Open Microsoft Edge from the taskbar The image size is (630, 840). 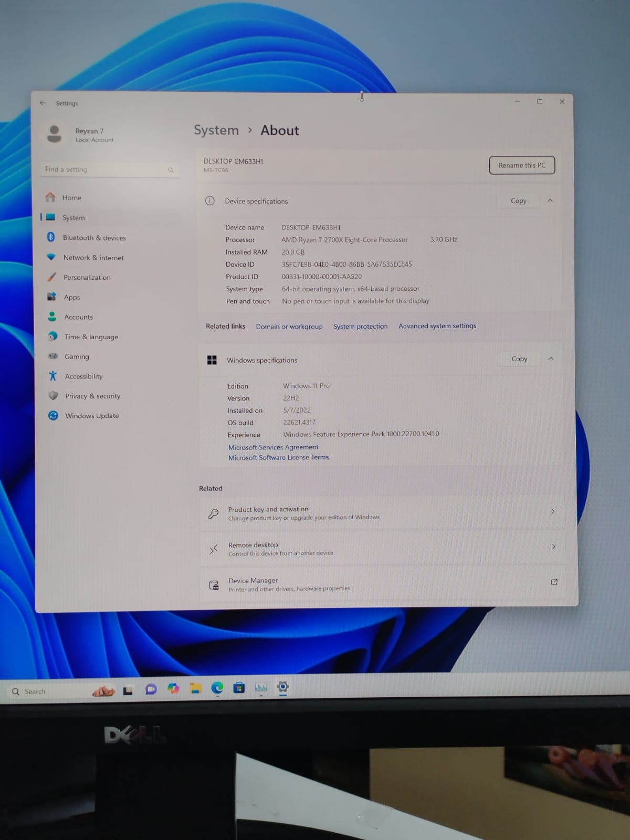(217, 688)
